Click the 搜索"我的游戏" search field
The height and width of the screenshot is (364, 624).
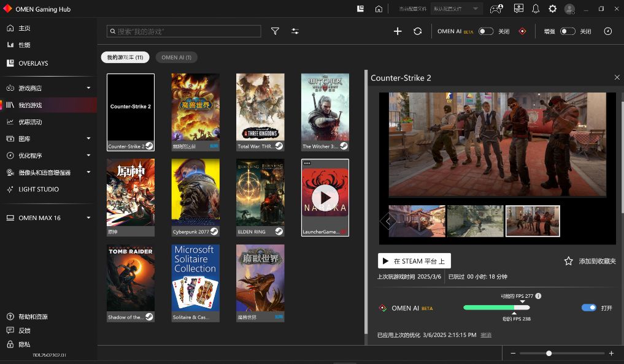(x=184, y=31)
